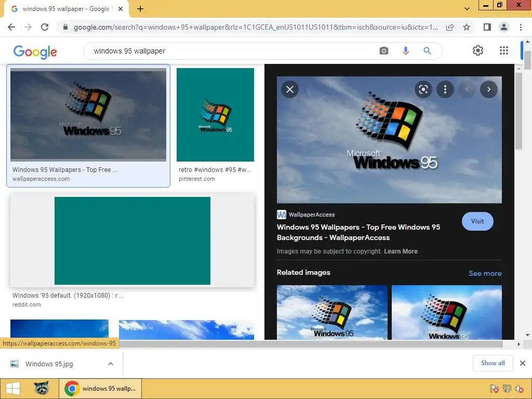Click 'retro #windows #95' caption
The width and height of the screenshot is (532, 399).
pyautogui.click(x=215, y=170)
